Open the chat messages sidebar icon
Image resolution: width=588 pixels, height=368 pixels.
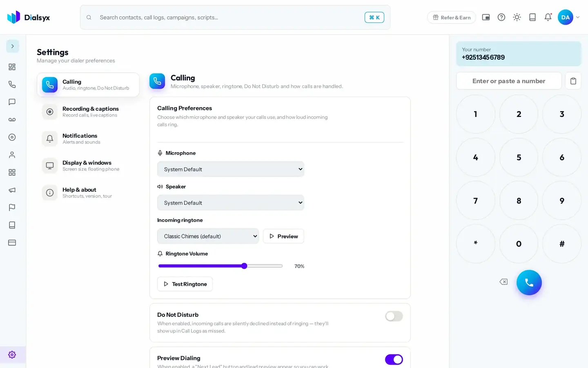[x=12, y=102]
